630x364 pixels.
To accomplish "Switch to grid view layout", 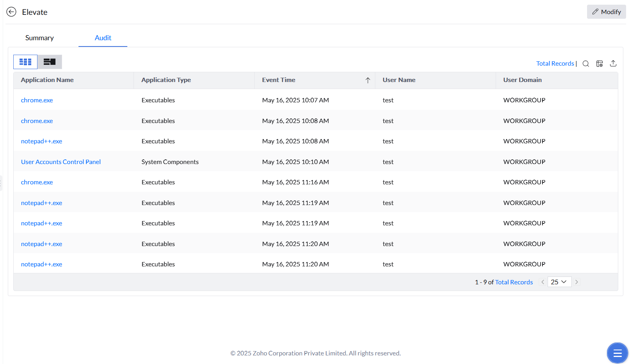I will pos(25,62).
